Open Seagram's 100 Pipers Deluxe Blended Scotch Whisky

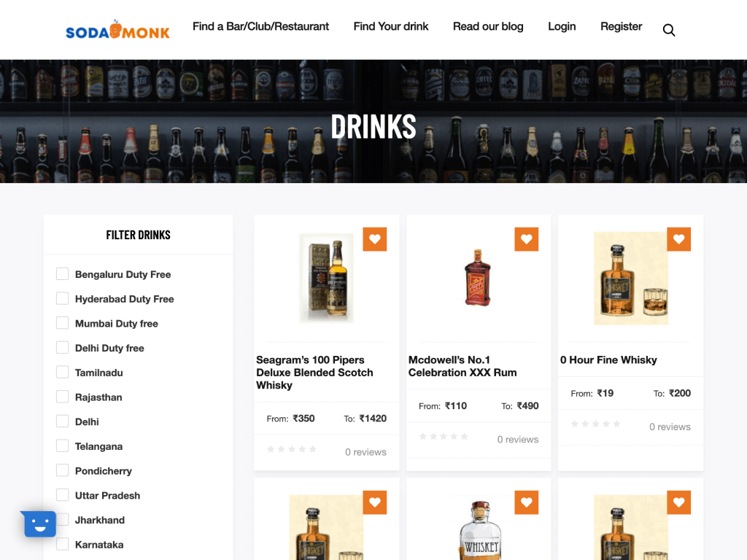click(x=314, y=373)
